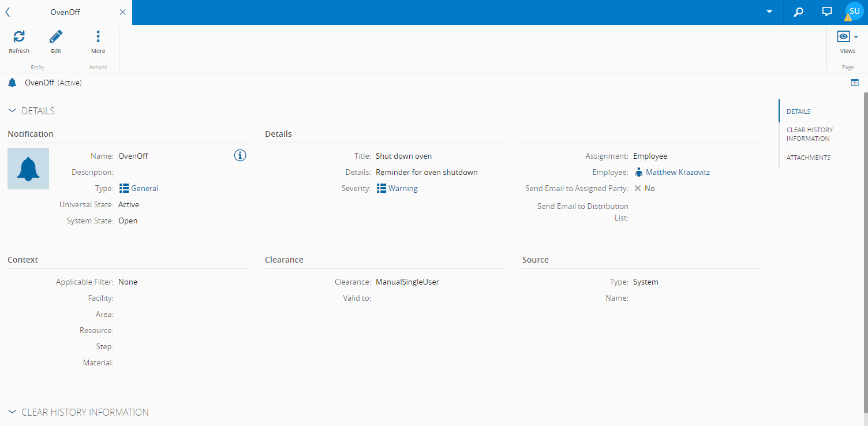
Task: Open the chat messages icon
Action: (827, 12)
